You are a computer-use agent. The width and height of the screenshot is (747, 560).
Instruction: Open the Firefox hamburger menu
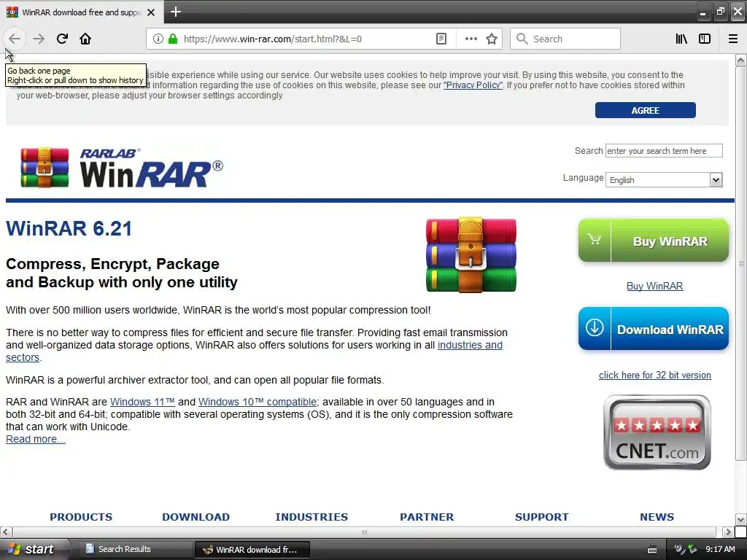click(733, 39)
